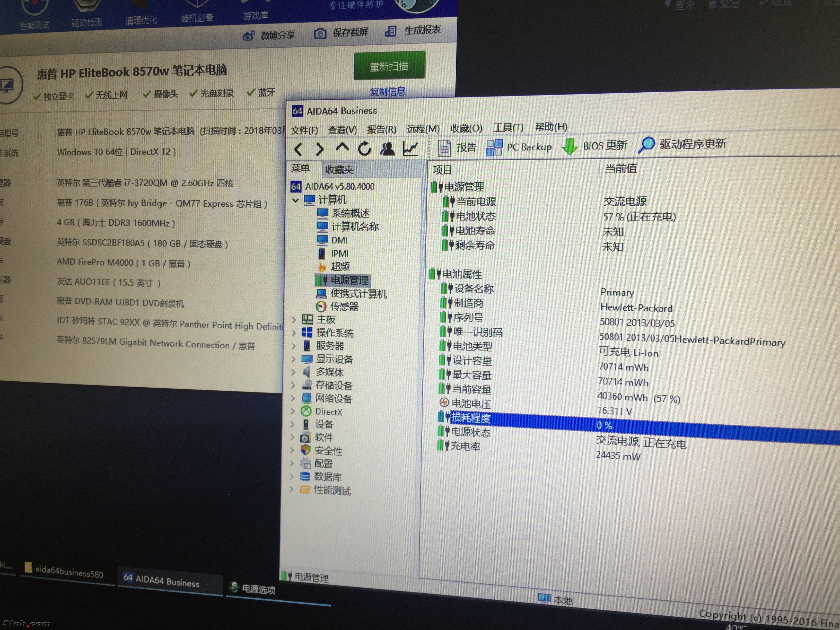
Task: Open the 工具(T) menu
Action: tap(509, 128)
